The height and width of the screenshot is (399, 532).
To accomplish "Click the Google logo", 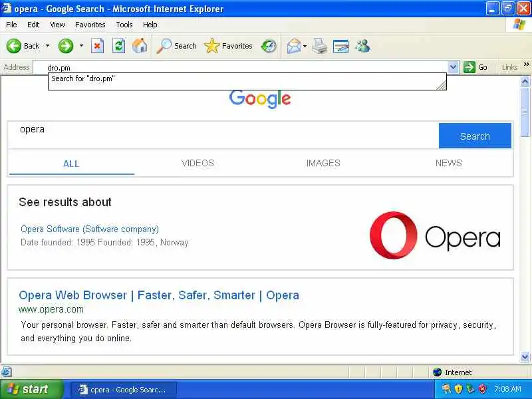I will point(260,99).
